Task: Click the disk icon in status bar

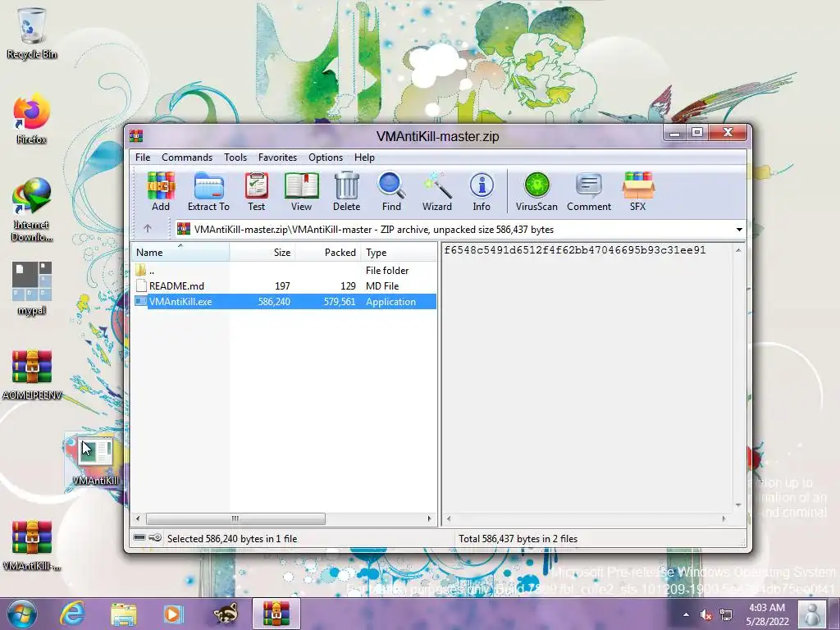Action: [139, 537]
